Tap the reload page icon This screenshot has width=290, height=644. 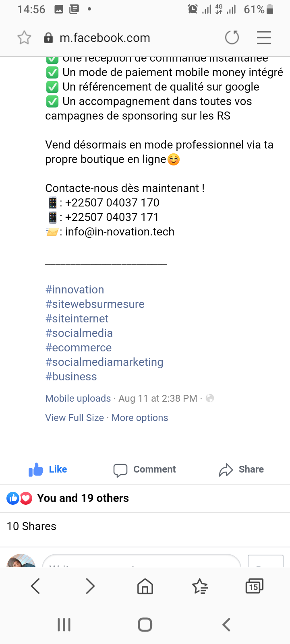[232, 38]
